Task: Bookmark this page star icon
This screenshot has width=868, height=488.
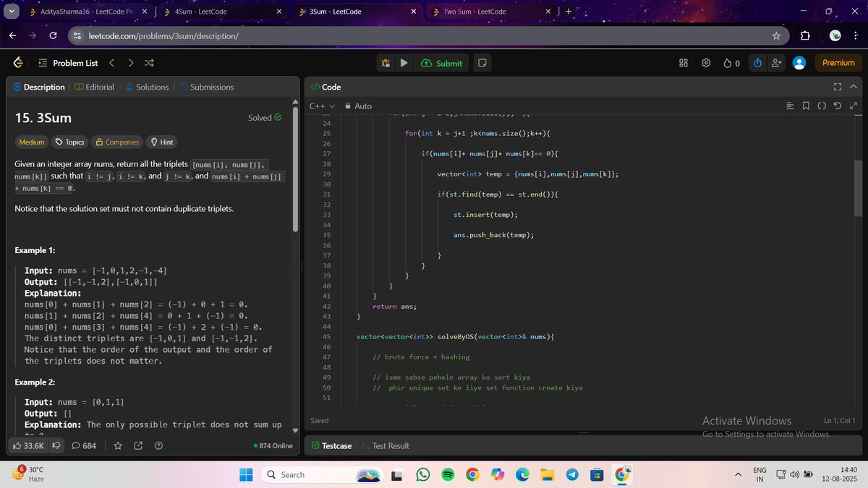Action: [776, 35]
